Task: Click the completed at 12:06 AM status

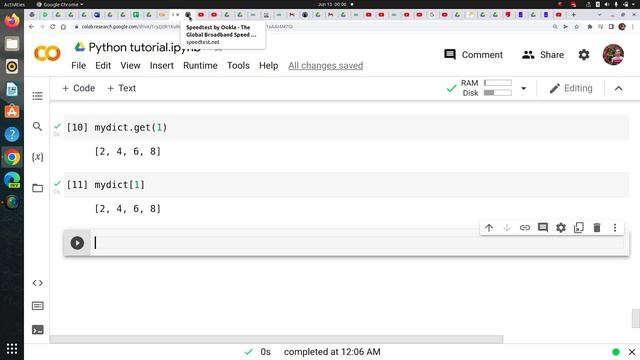Action: pyautogui.click(x=332, y=352)
